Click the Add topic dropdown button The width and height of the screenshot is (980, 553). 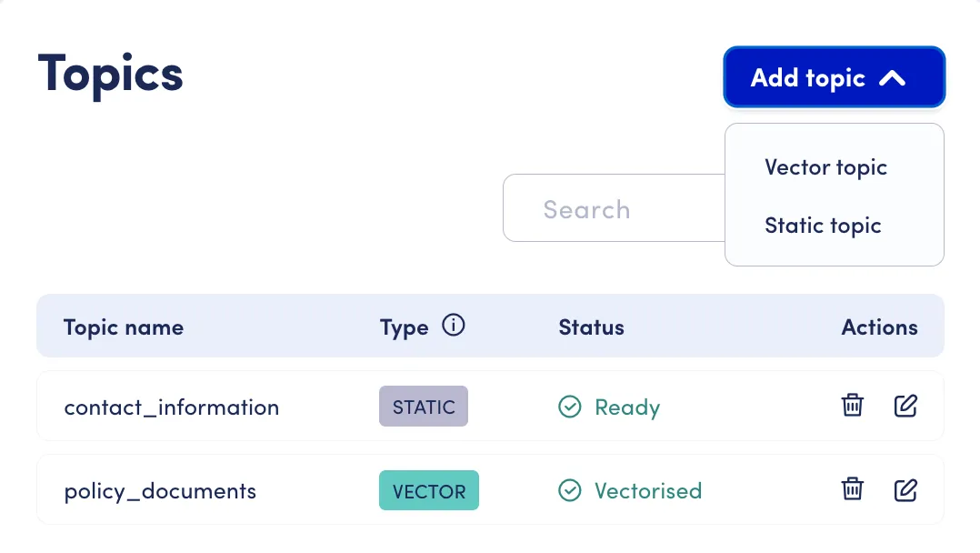834,77
